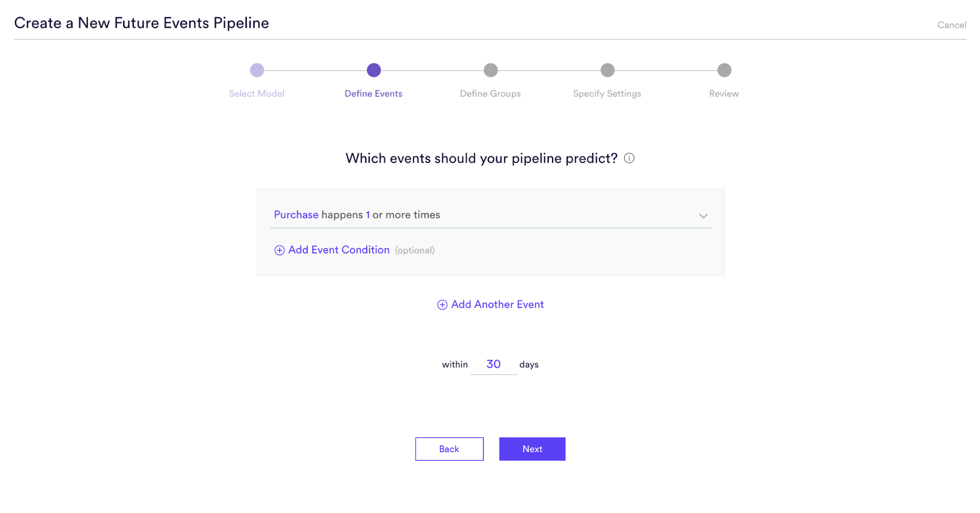Image resolution: width=980 pixels, height=513 pixels.
Task: Switch to the Select Model step label
Action: (x=256, y=93)
